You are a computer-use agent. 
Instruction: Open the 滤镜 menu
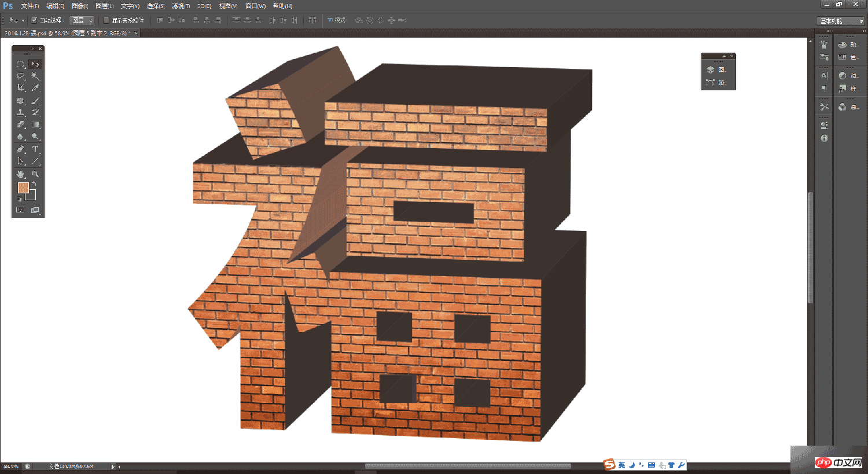(x=181, y=6)
